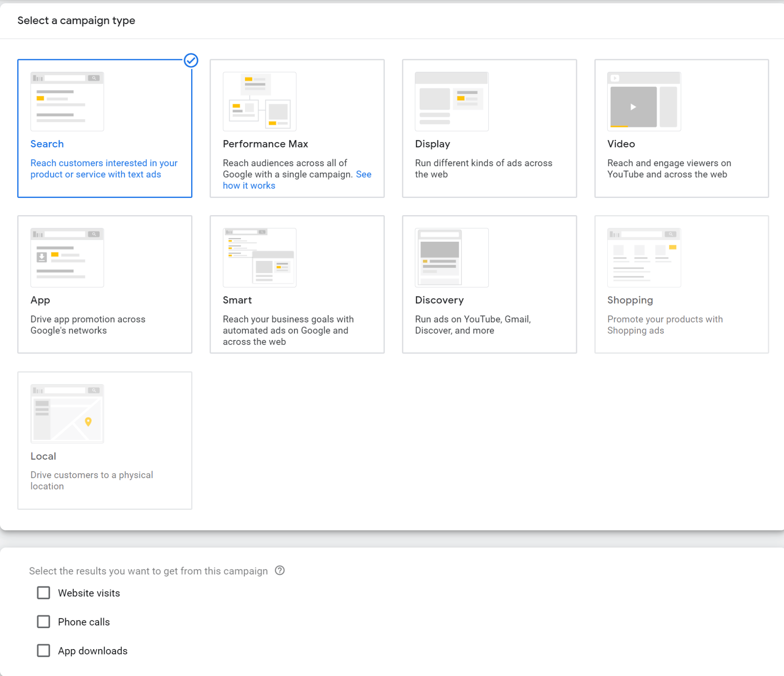Choose the Video campaign description text

668,169
